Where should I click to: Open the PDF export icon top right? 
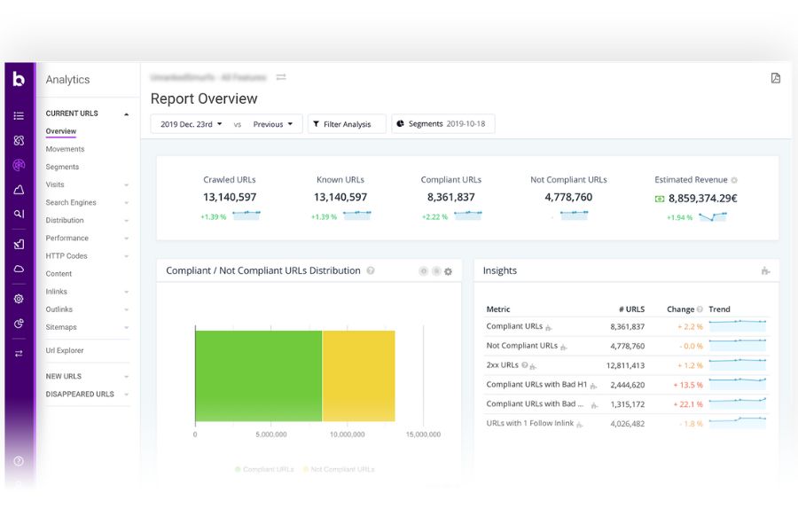click(x=775, y=78)
